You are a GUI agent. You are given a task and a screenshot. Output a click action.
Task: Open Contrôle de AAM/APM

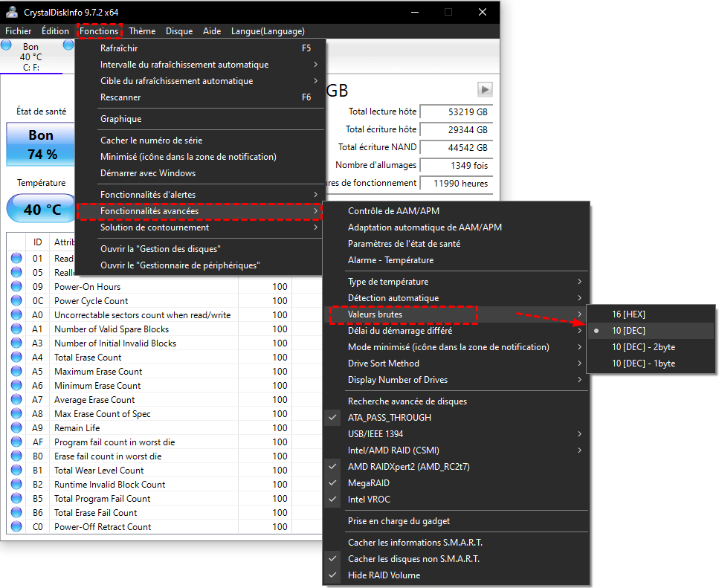(x=457, y=211)
